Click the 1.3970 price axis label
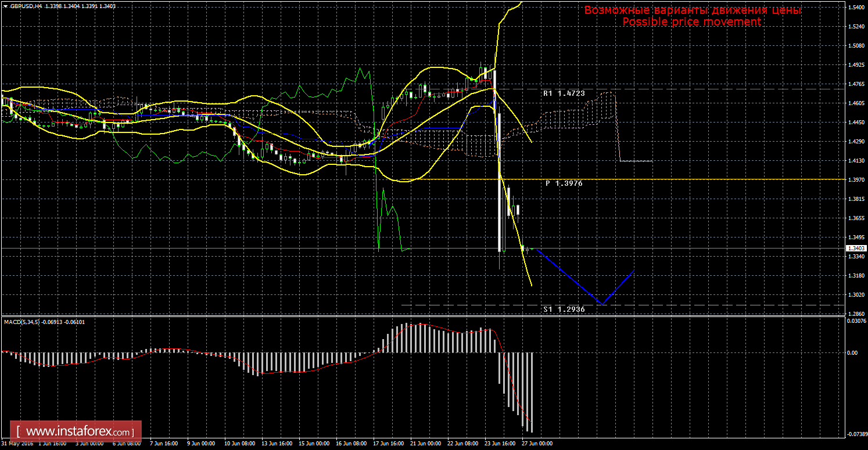This screenshot has width=868, height=450. 855,180
